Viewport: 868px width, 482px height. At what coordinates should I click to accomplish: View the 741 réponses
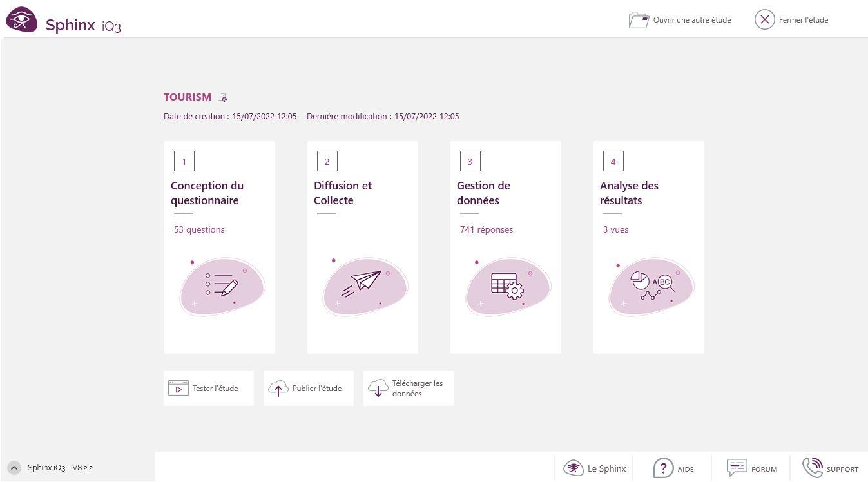click(487, 229)
